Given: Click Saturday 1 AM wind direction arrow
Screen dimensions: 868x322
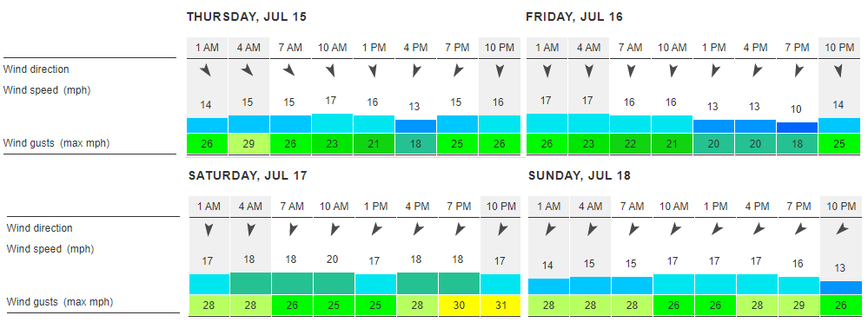Looking at the screenshot, I should pyautogui.click(x=209, y=230).
